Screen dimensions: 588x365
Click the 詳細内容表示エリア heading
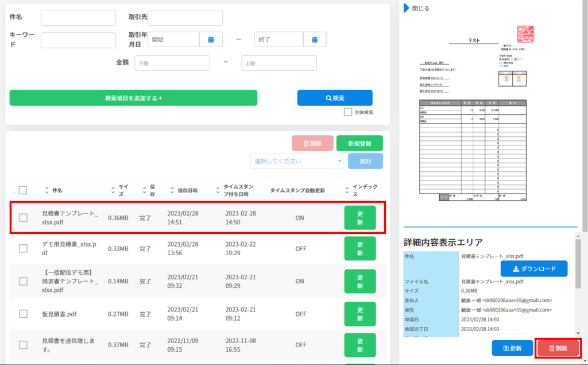[x=443, y=242]
